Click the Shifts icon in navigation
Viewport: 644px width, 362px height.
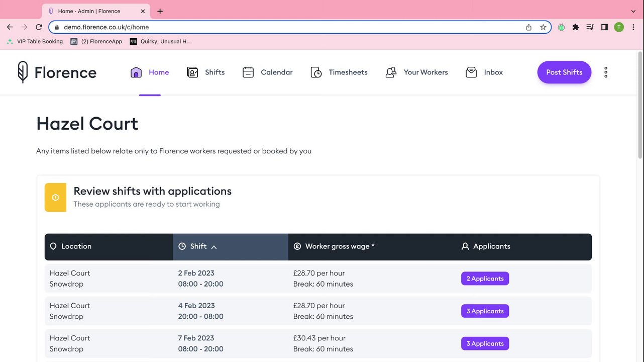(x=192, y=72)
